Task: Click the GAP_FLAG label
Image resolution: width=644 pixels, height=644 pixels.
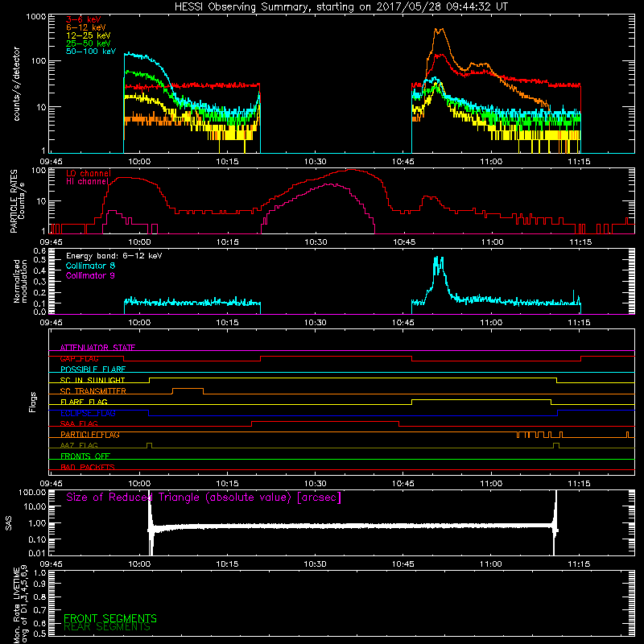Action: (x=79, y=358)
